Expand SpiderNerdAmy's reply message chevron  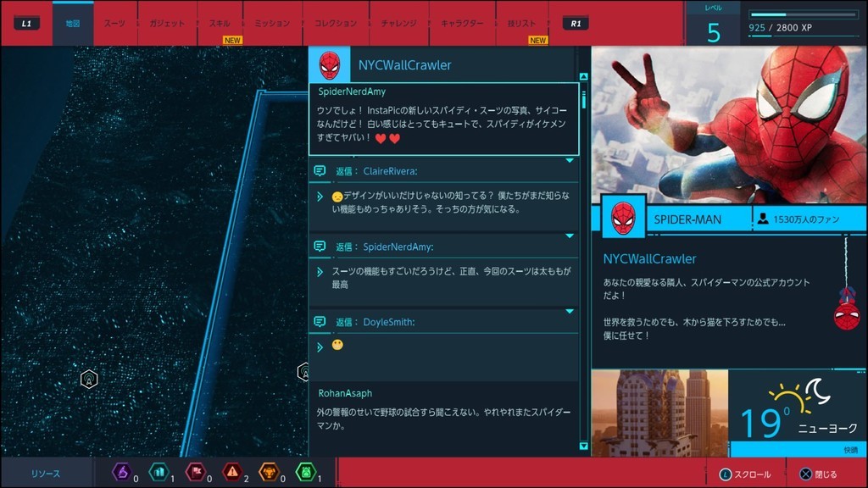click(320, 272)
